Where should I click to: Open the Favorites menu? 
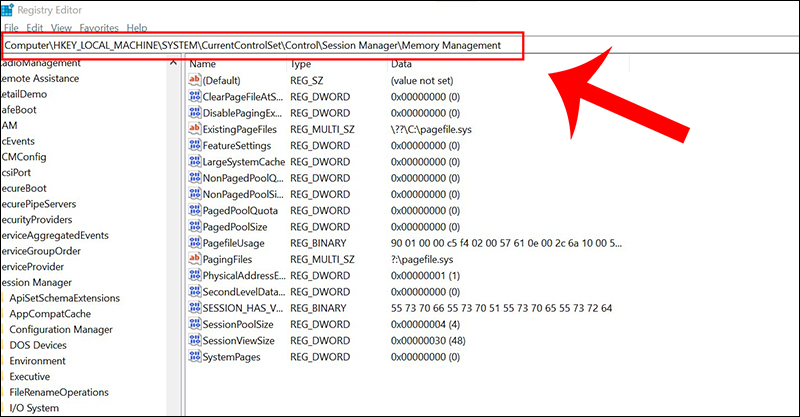pyautogui.click(x=99, y=28)
